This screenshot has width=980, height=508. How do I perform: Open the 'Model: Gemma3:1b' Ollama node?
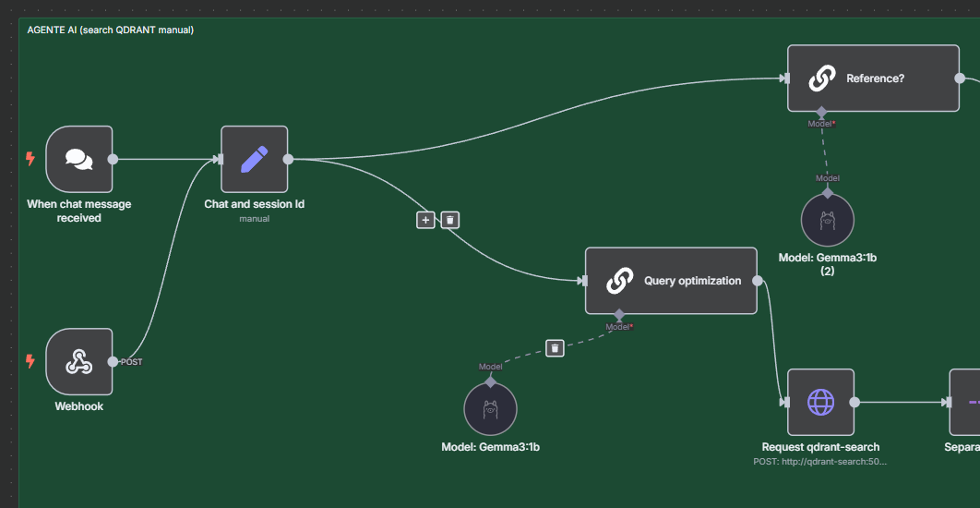click(x=491, y=409)
